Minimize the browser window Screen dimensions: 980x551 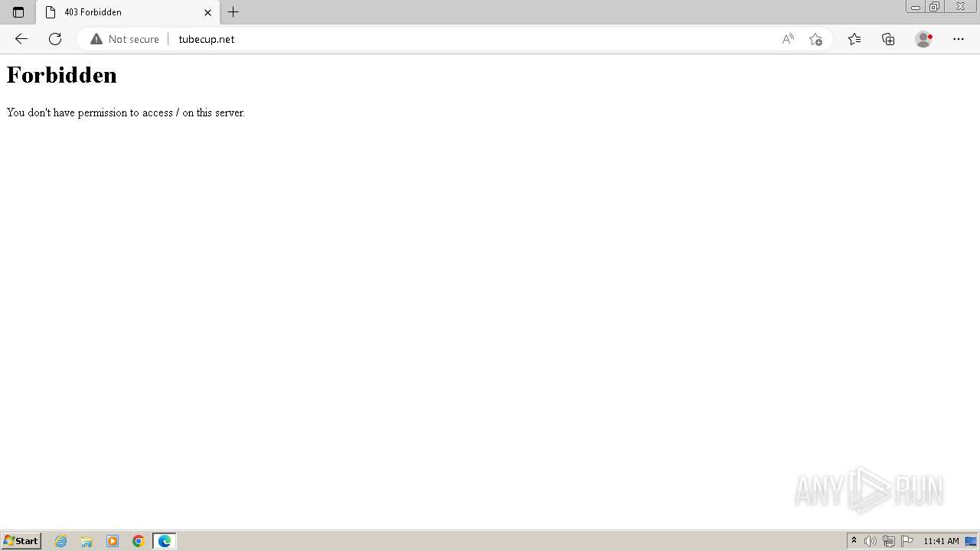pyautogui.click(x=915, y=7)
